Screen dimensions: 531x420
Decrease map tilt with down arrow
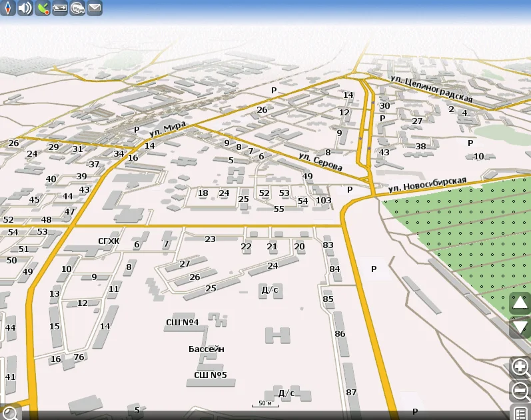(x=520, y=327)
